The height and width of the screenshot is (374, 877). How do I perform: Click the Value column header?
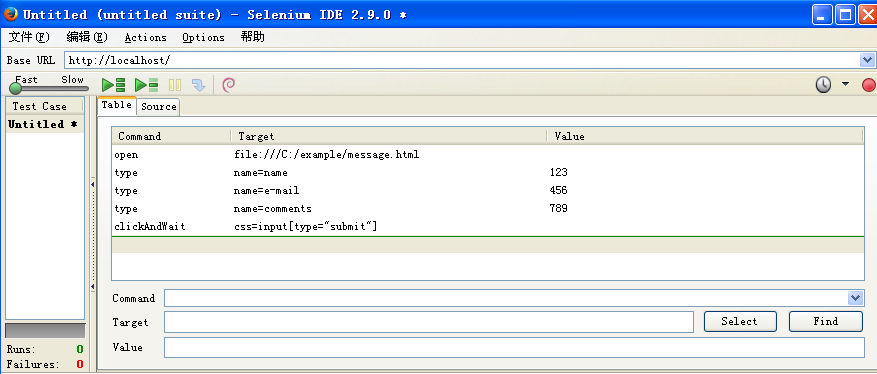706,136
